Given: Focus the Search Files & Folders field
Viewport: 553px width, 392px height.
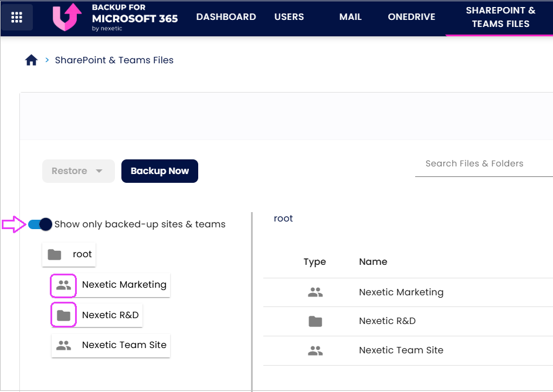Looking at the screenshot, I should (x=484, y=164).
